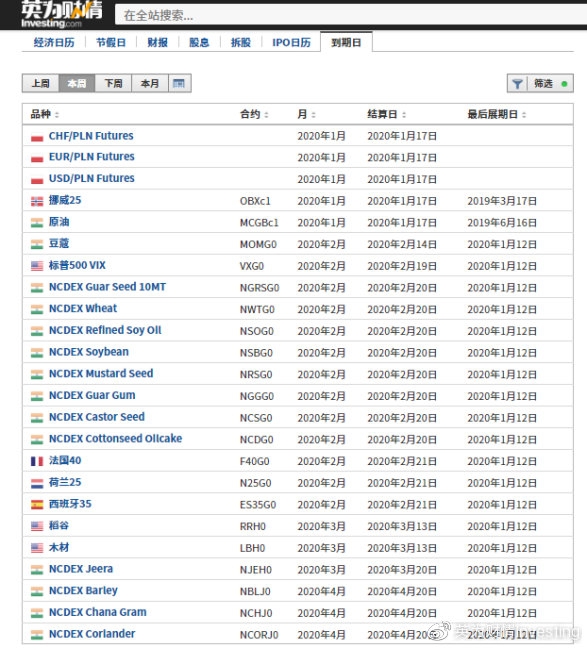Image resolution: width=587 pixels, height=649 pixels.
Task: Click India flag beside 原油
Action: (37, 224)
